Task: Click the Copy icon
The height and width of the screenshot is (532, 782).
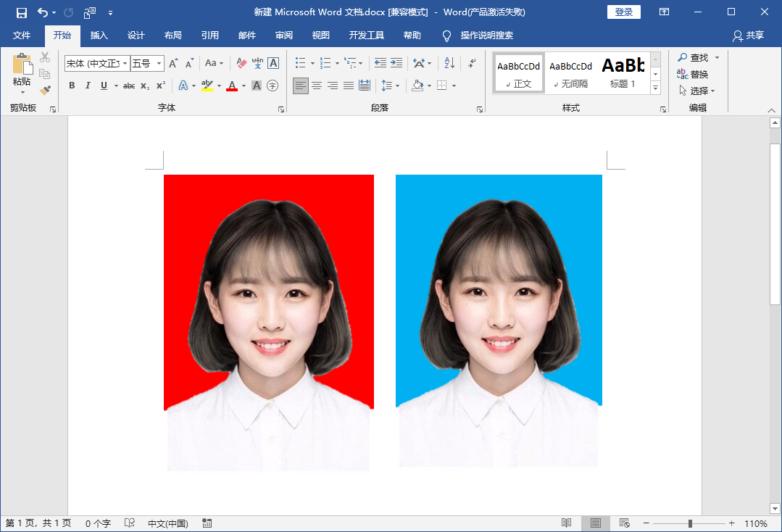Action: click(x=45, y=74)
